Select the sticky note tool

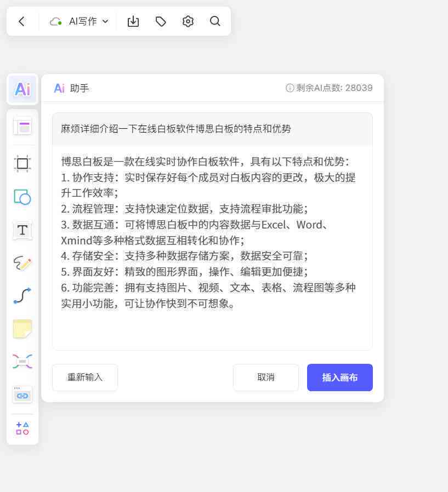22,329
